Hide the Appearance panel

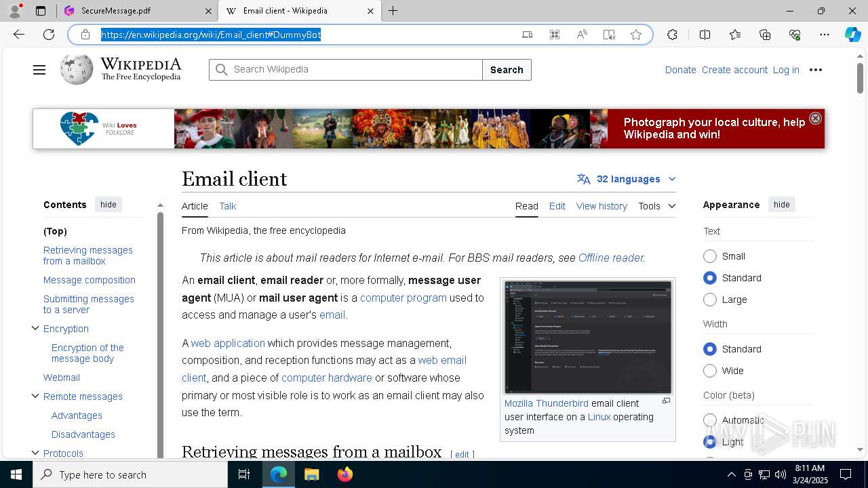pos(782,204)
